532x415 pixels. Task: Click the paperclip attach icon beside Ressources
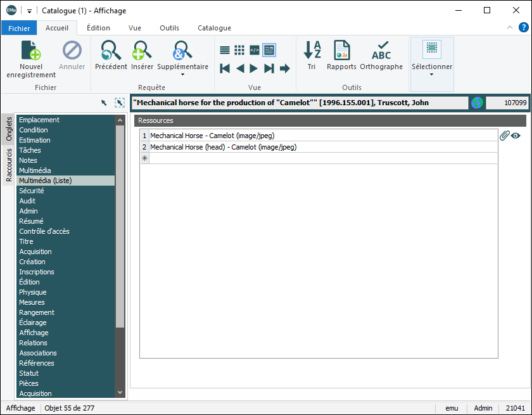click(x=505, y=135)
